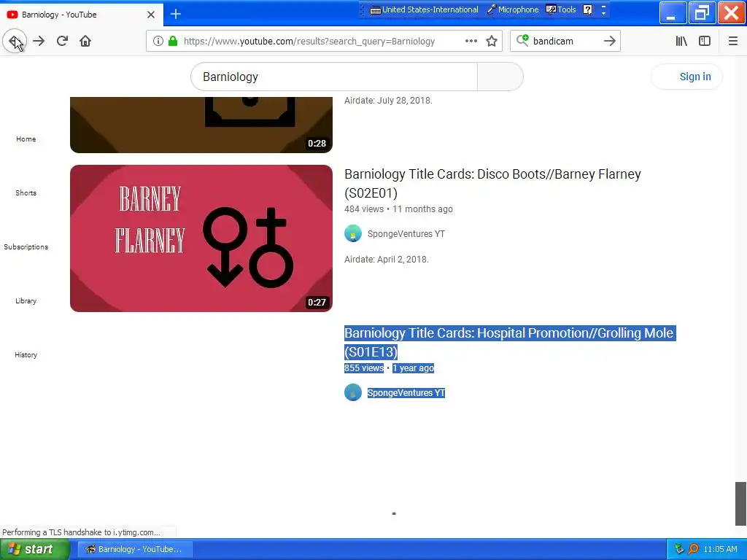The width and height of the screenshot is (747, 560).
Task: Click the orange magnifier tray icon
Action: tap(693, 549)
